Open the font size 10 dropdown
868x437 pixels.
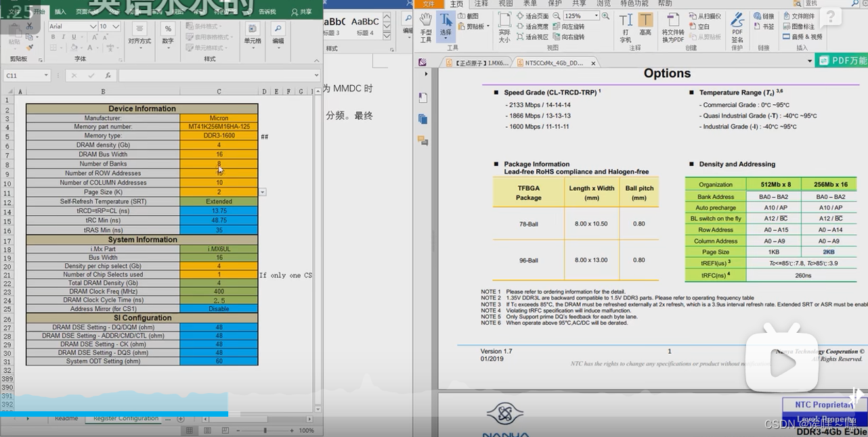116,26
